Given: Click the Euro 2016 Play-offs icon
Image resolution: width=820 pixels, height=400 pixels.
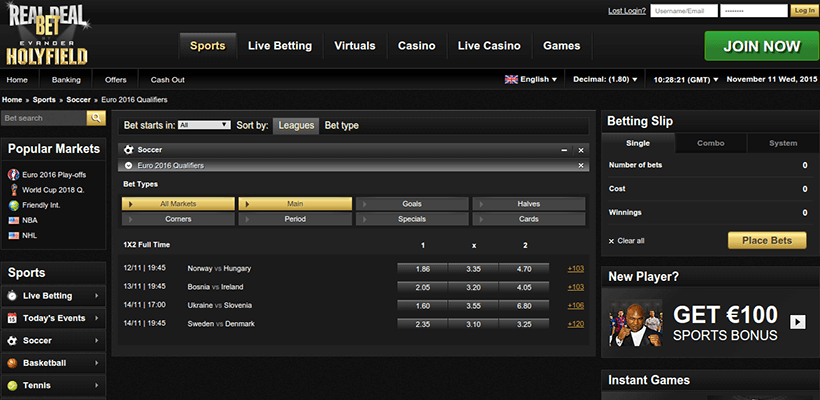Looking at the screenshot, I should [x=14, y=175].
